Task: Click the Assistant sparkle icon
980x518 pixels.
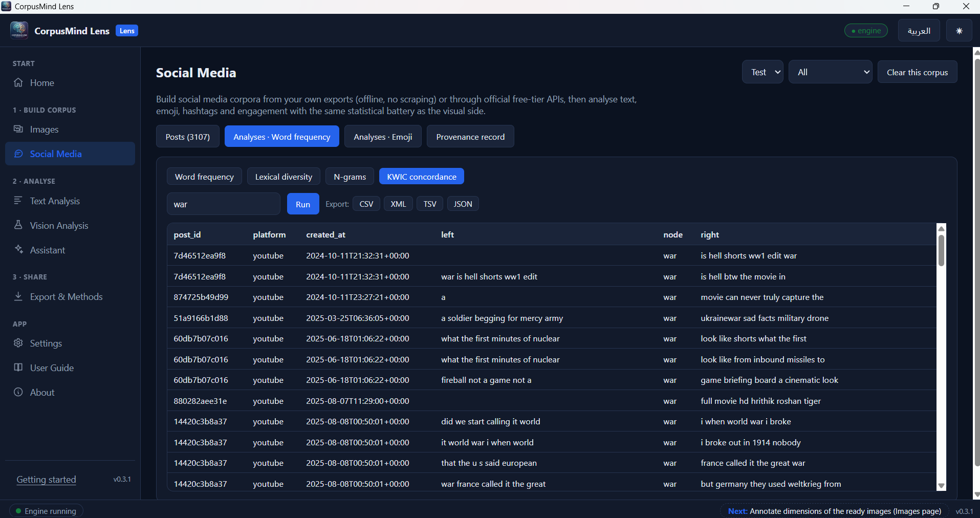Action: (18, 250)
